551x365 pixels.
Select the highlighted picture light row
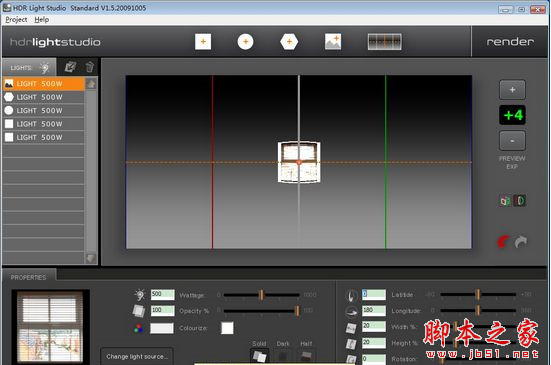click(44, 84)
